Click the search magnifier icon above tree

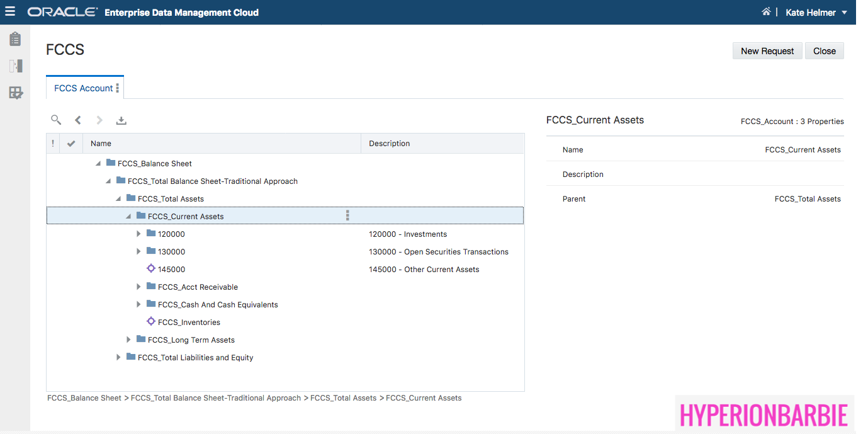pyautogui.click(x=56, y=120)
